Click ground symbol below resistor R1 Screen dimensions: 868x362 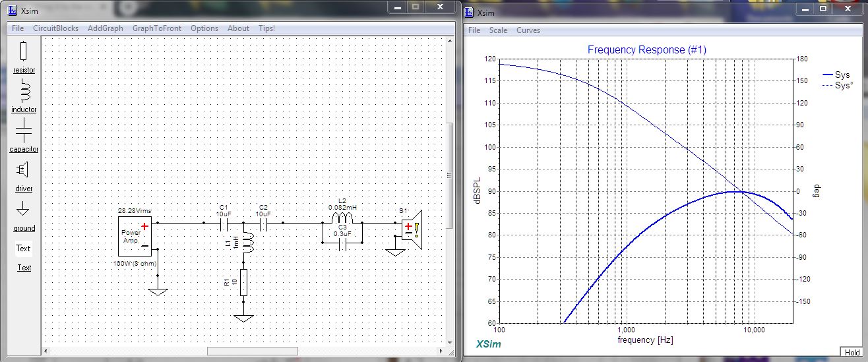click(243, 318)
